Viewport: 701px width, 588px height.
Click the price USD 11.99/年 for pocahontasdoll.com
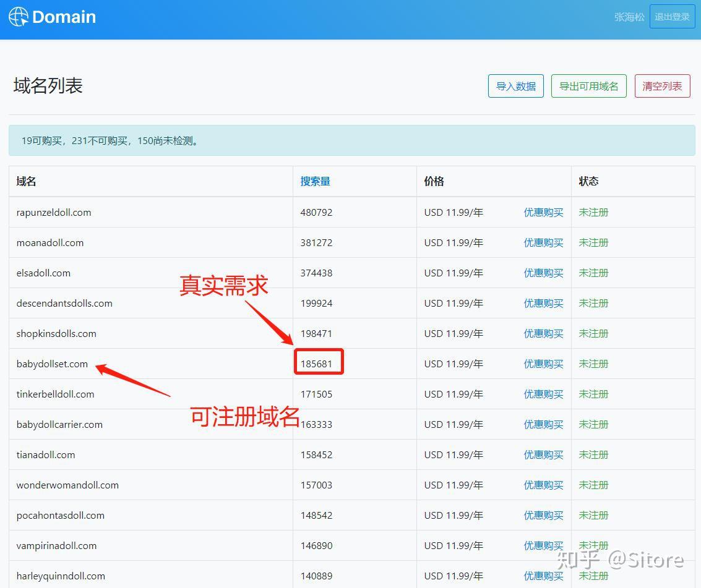tap(454, 516)
